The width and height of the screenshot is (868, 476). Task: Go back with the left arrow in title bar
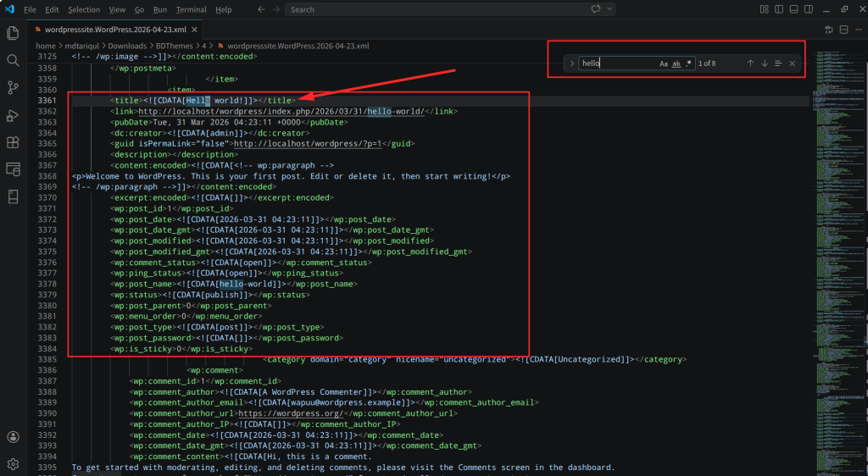coord(261,9)
